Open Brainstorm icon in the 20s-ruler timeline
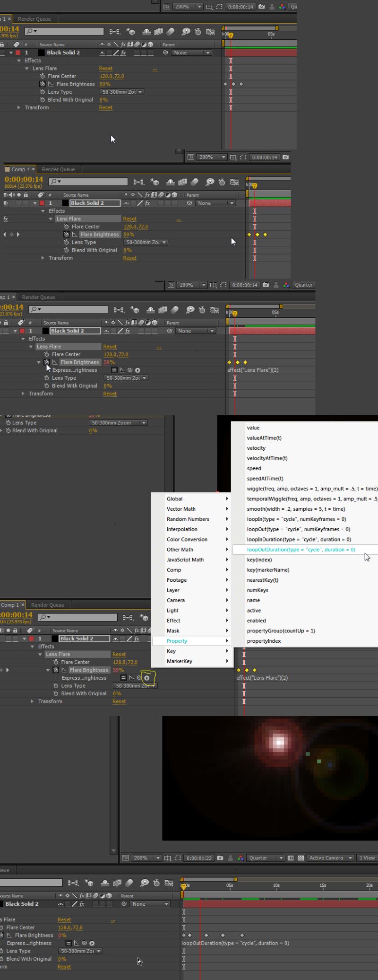 click(x=145, y=883)
